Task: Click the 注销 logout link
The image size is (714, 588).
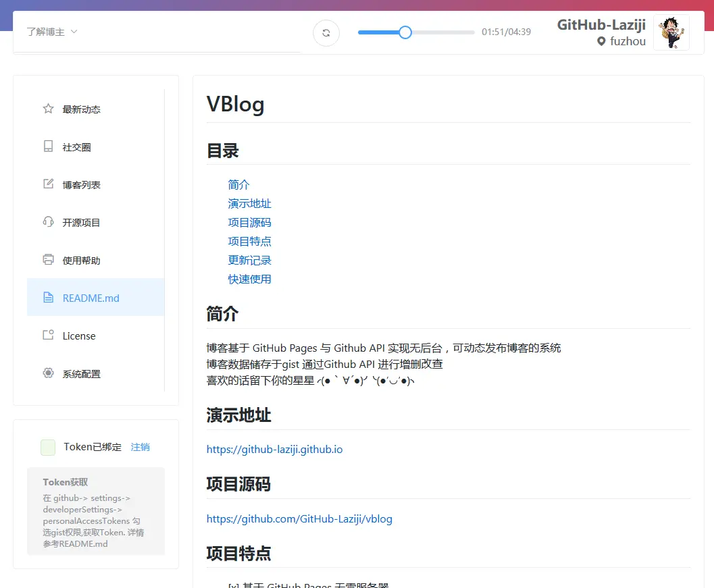Action: tap(141, 447)
